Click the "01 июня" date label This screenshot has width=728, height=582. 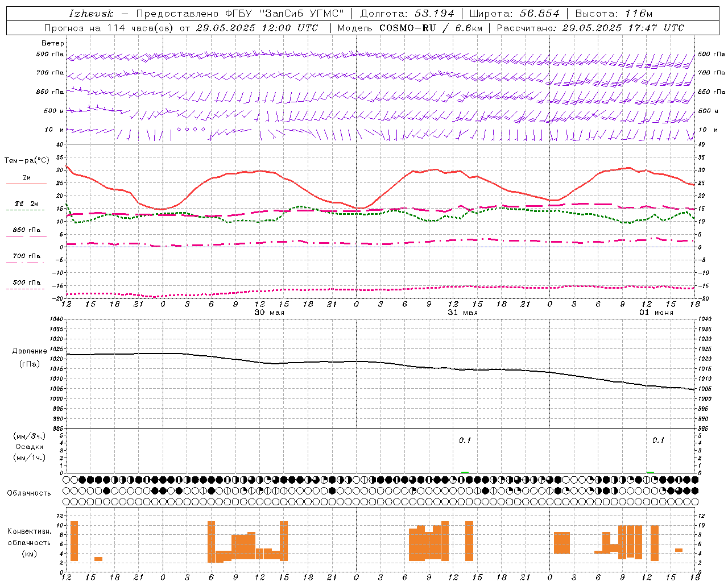click(656, 313)
